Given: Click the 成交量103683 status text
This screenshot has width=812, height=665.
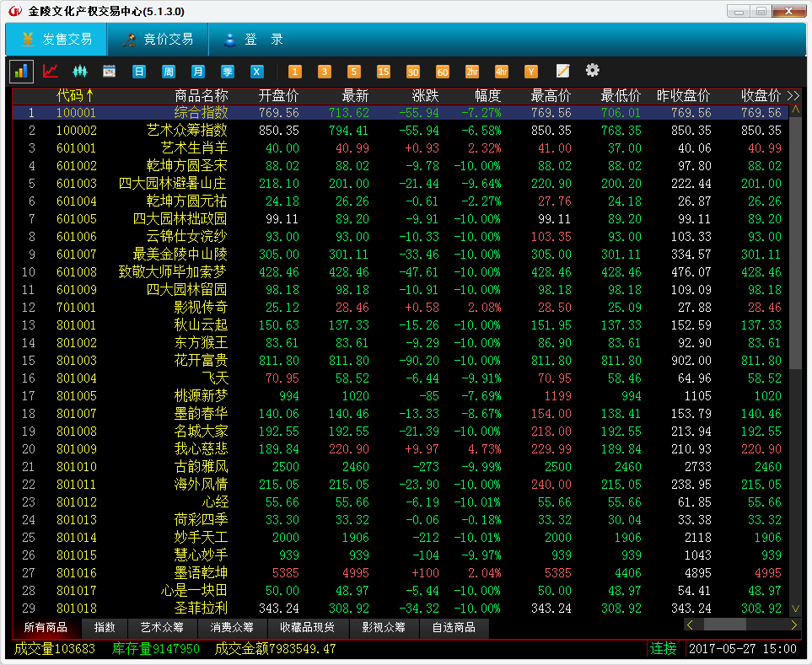Looking at the screenshot, I should [x=54, y=648].
